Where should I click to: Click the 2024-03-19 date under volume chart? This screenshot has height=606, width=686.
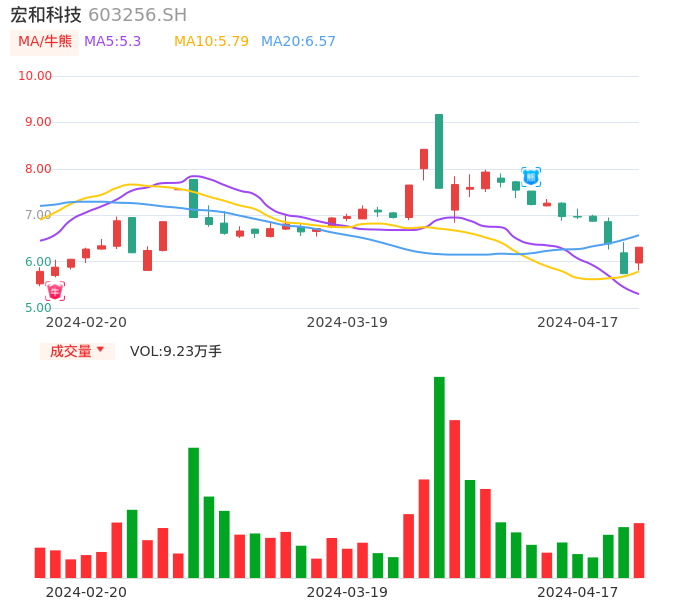pyautogui.click(x=347, y=592)
